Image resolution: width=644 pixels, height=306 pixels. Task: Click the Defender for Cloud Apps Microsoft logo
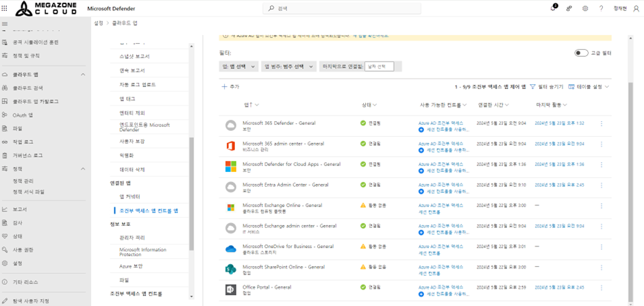(230, 166)
